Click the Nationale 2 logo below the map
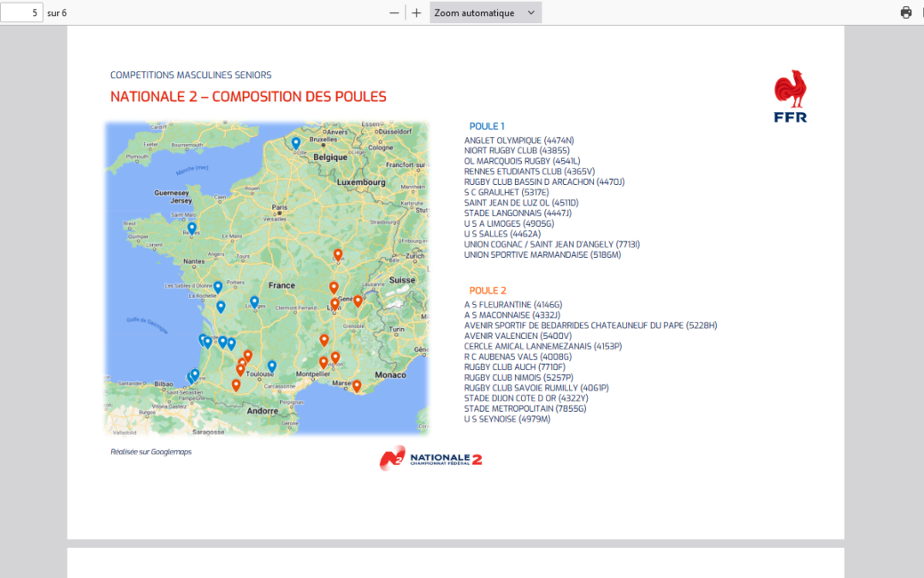Viewport: 924px width, 578px height. click(x=430, y=458)
